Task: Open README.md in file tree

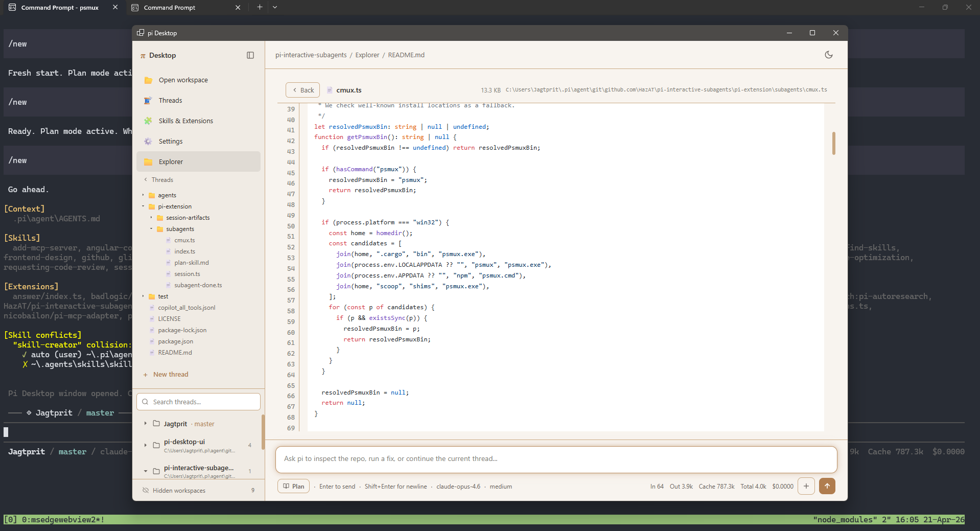Action: [x=175, y=353]
